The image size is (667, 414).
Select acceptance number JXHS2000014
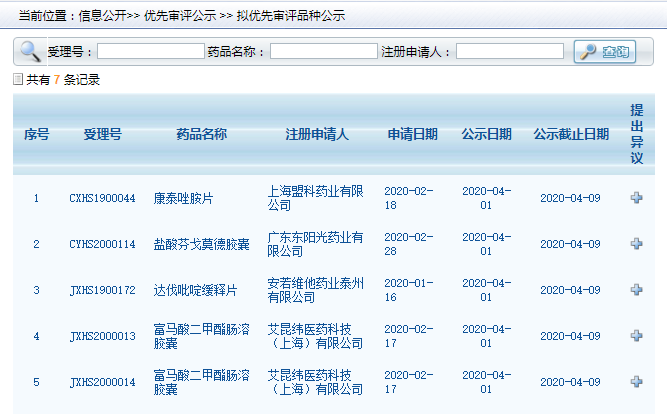pos(103,382)
